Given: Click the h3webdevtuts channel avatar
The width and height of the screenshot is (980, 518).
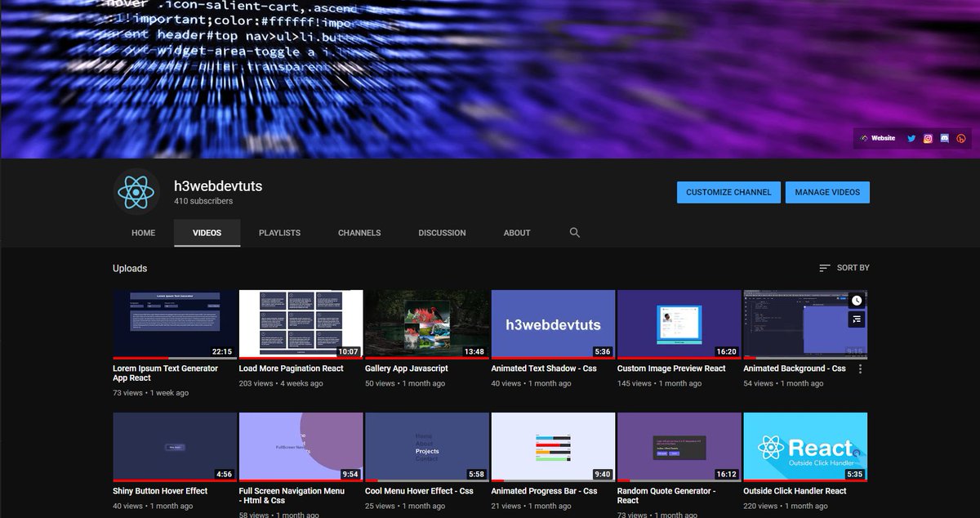Looking at the screenshot, I should 136,192.
